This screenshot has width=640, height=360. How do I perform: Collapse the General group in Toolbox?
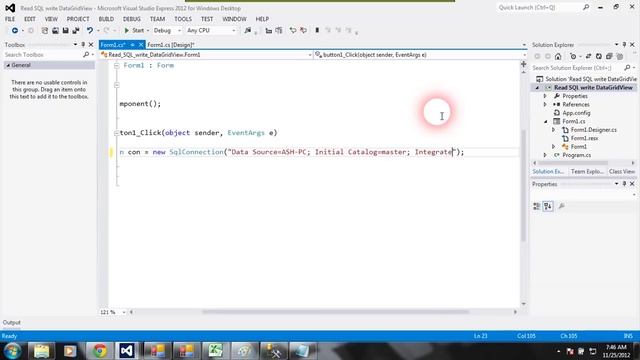click(8, 65)
